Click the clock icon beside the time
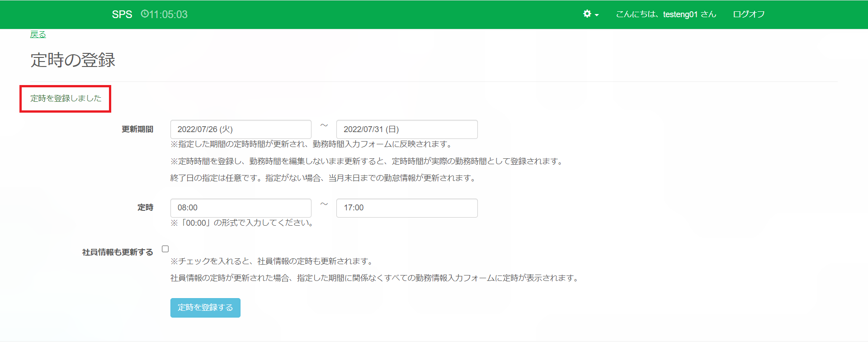 point(144,14)
